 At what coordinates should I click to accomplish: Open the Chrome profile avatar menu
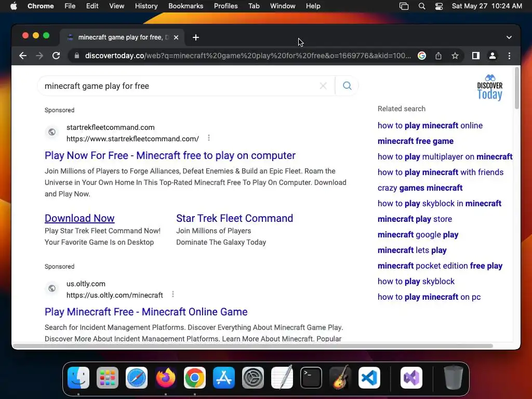[493, 56]
